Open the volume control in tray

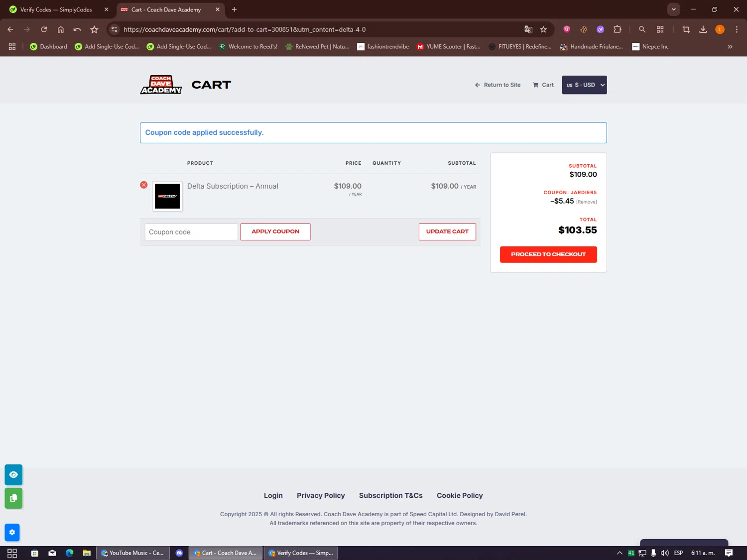pos(664,553)
